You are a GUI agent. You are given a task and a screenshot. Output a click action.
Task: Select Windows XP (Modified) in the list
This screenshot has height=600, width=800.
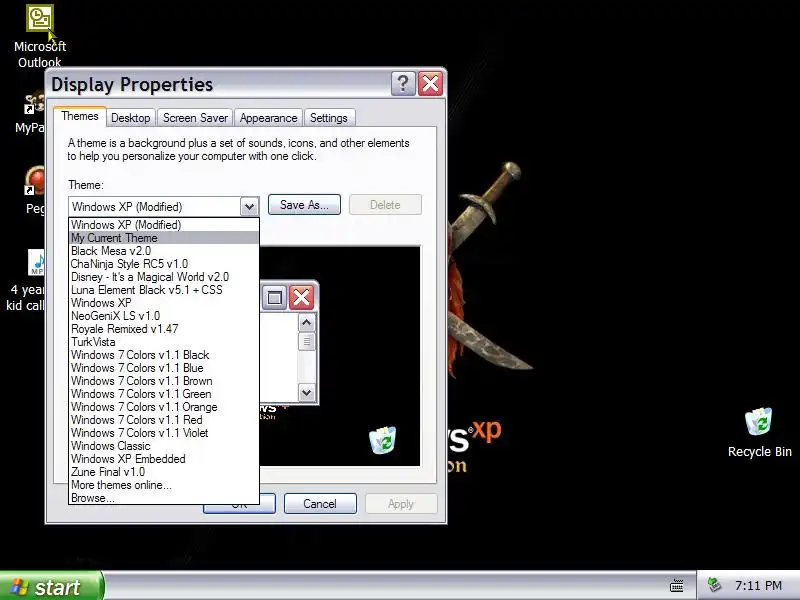coord(164,225)
